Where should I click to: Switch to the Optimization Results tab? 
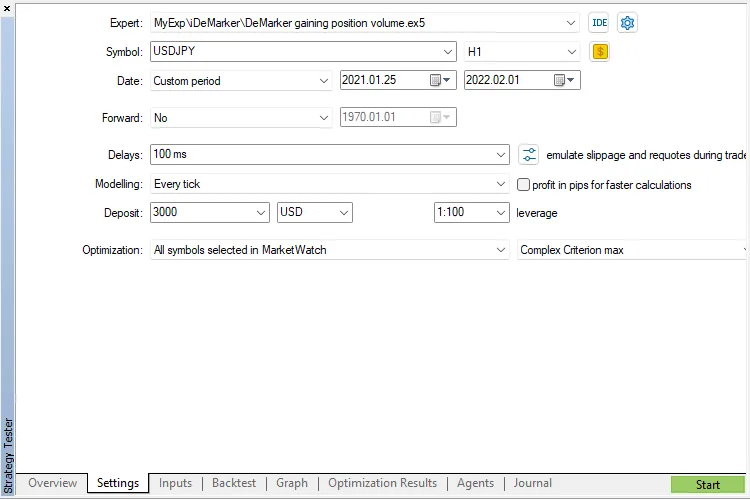[x=382, y=483]
